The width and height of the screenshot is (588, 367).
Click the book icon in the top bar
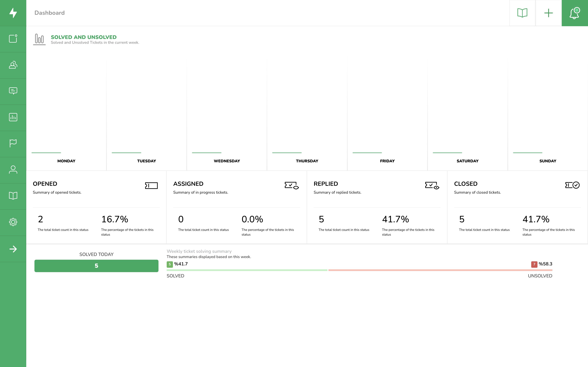522,13
